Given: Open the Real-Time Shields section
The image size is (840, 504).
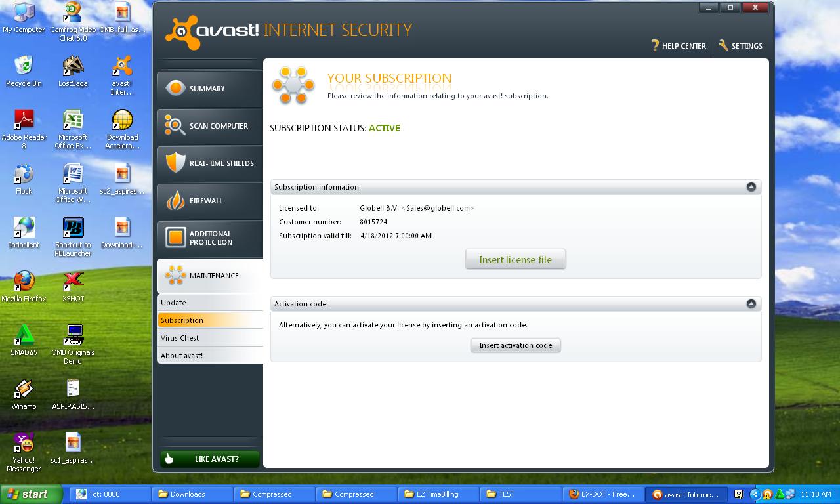Looking at the screenshot, I should click(210, 163).
